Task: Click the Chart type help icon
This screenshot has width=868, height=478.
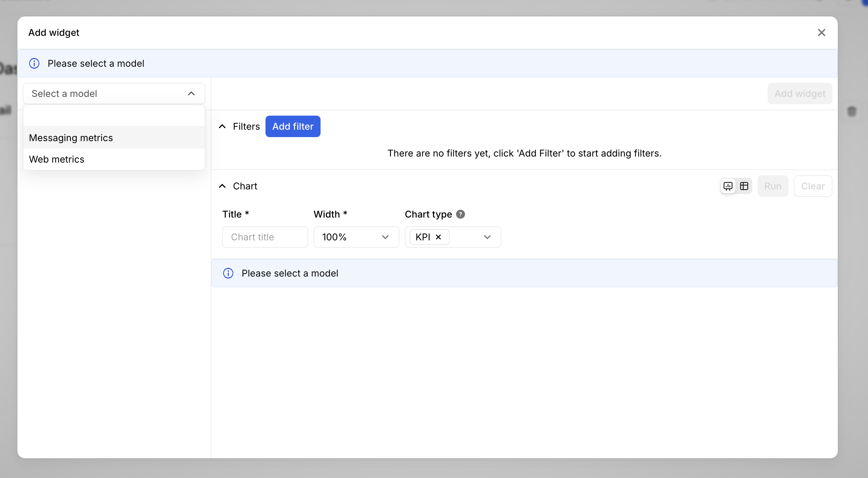Action: point(460,215)
